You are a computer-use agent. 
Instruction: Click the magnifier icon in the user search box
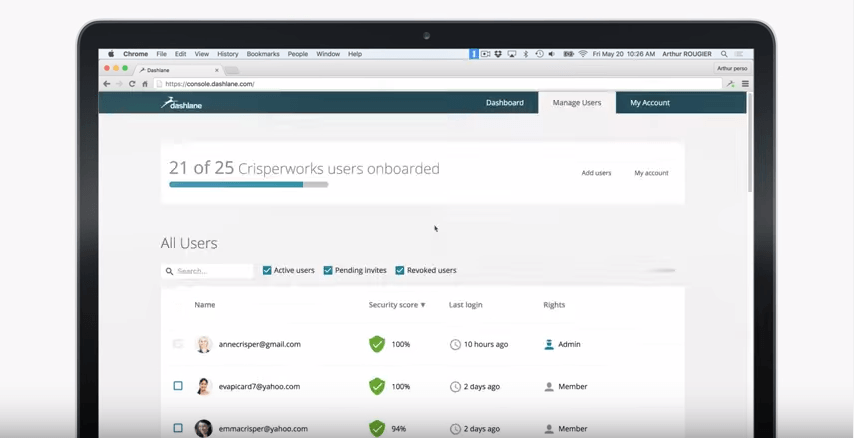coord(169,271)
